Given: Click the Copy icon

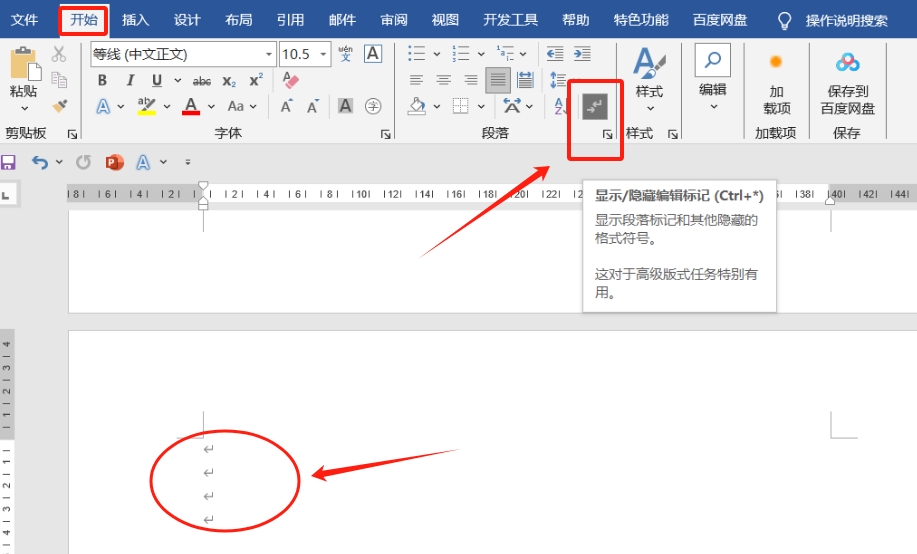Looking at the screenshot, I should [58, 80].
